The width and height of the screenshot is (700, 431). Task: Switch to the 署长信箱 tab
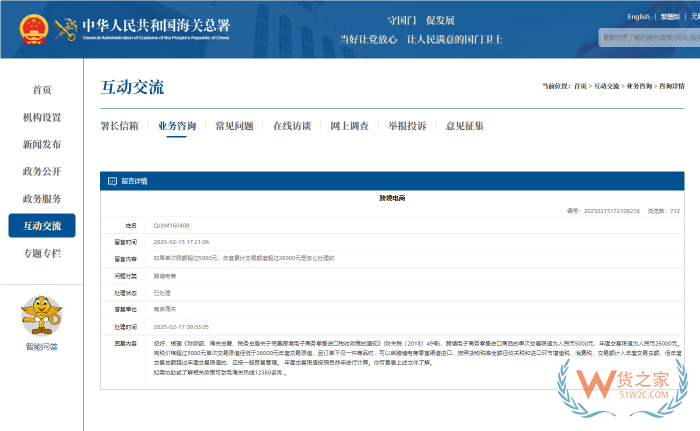coord(119,126)
